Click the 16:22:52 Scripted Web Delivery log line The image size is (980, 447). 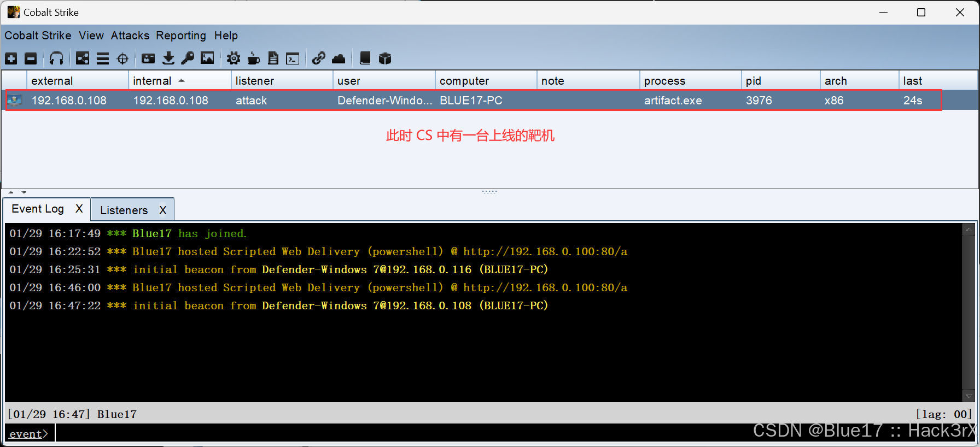click(x=318, y=251)
